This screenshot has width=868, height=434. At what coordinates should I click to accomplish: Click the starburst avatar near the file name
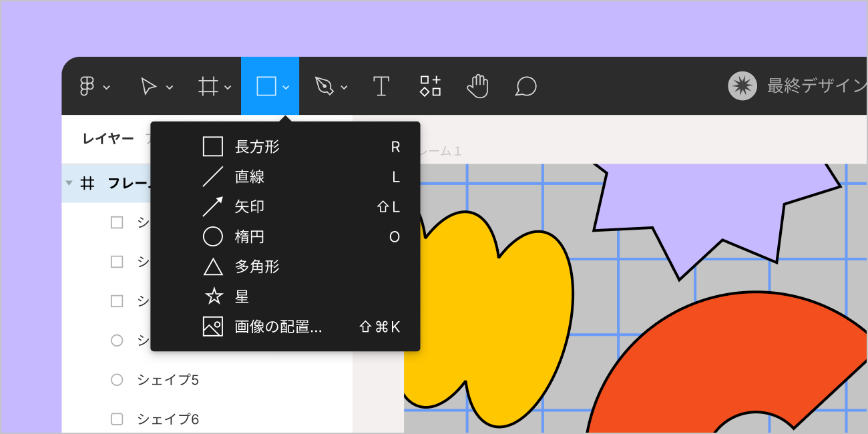click(x=742, y=85)
